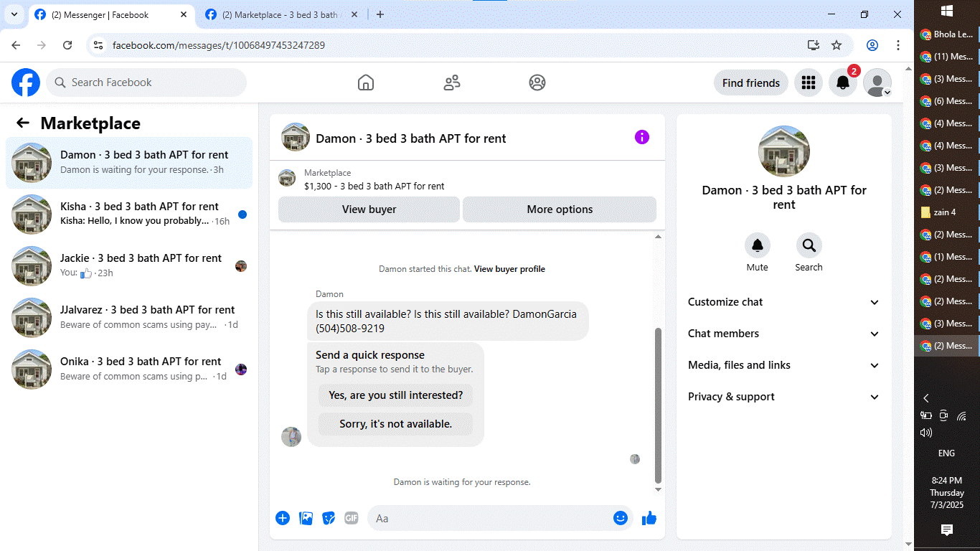Open Chrome three-dot menu
Viewport: 980px width, 551px height.
898,45
